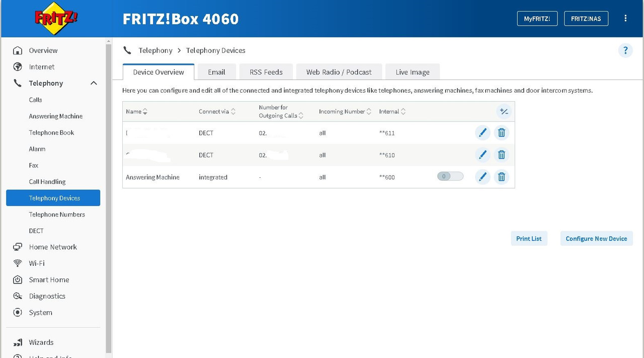Click the System icon in sidebar
The width and height of the screenshot is (644, 358).
[18, 312]
